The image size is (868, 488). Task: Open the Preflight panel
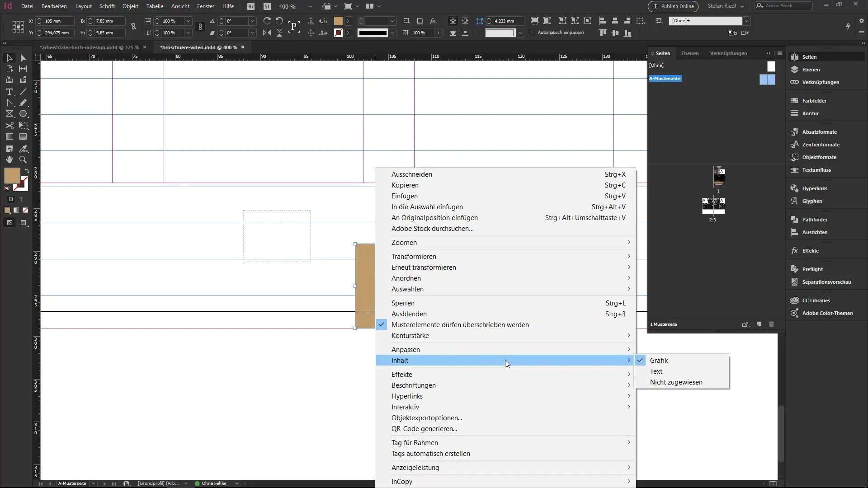pos(812,269)
